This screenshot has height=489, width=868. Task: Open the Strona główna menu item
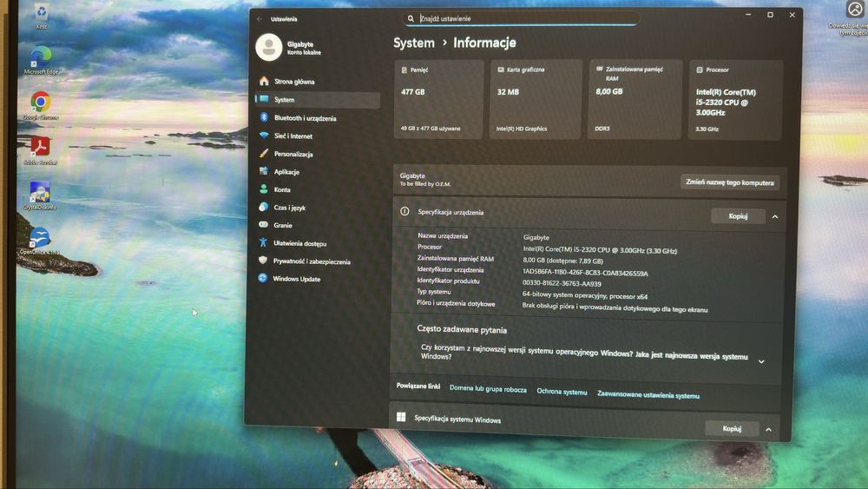[318, 82]
